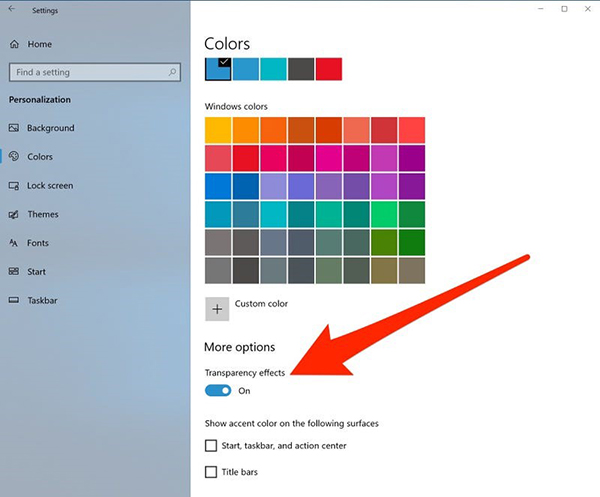Click the Start icon in sidebar
600x497 pixels.
click(x=14, y=272)
